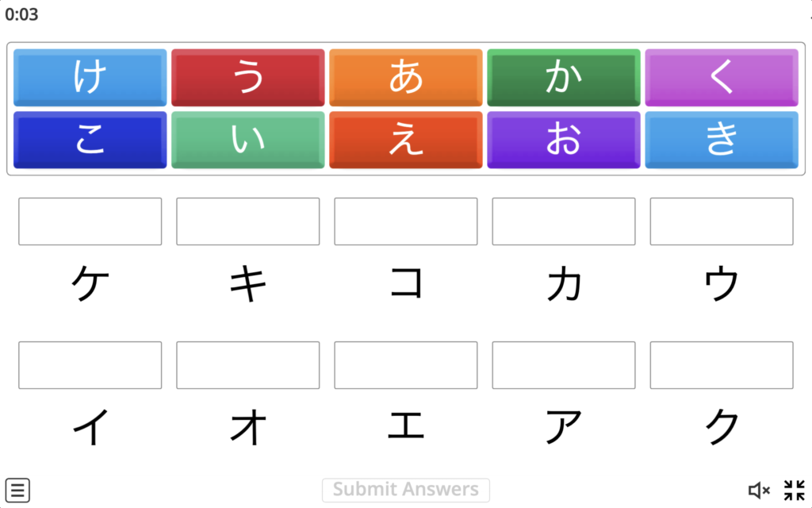Select the answer box above エ

coord(406,365)
